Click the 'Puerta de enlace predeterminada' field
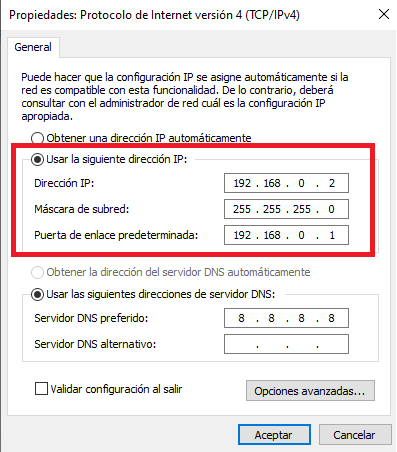 pyautogui.click(x=286, y=235)
